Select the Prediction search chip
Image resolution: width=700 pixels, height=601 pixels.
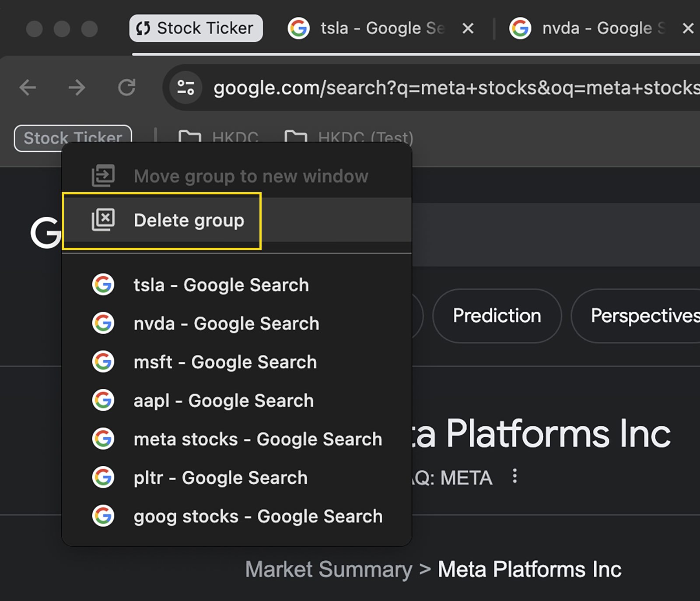tap(497, 316)
